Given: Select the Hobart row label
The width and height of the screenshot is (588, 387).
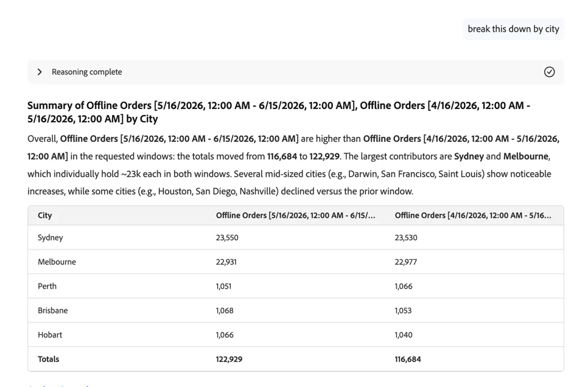Looking at the screenshot, I should (x=50, y=335).
